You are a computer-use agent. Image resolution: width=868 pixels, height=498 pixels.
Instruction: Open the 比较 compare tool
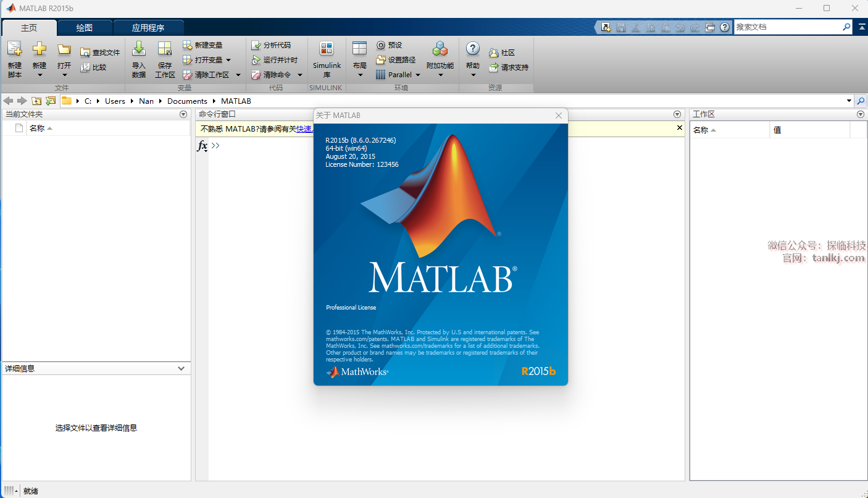point(93,67)
